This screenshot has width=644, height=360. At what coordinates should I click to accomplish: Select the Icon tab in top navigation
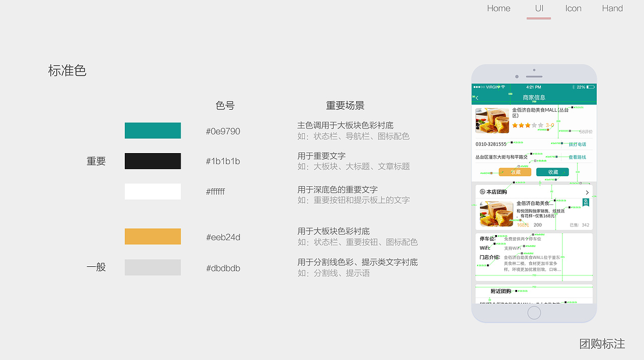(x=573, y=8)
